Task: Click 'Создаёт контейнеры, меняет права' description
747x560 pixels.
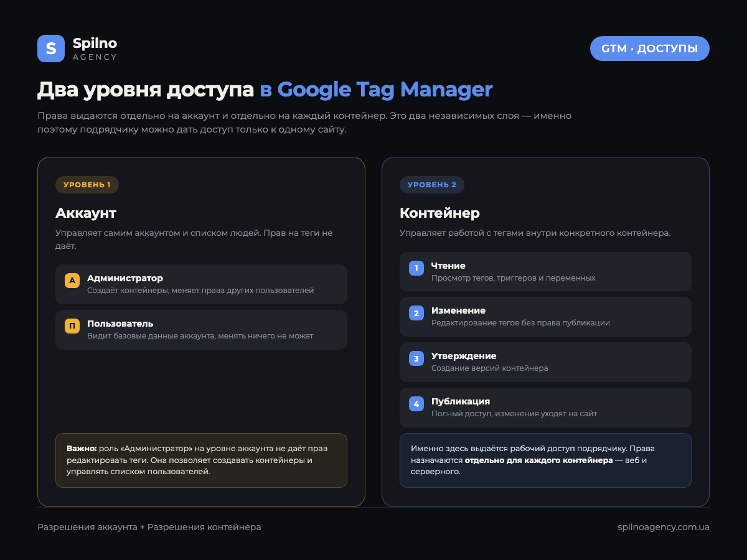Action: tap(200, 291)
